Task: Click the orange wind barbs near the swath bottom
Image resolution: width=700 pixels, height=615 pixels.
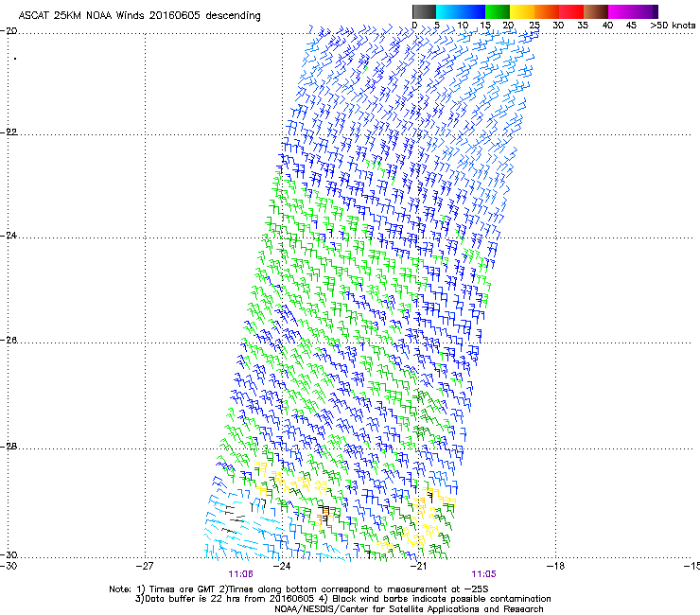Action: (x=325, y=521)
